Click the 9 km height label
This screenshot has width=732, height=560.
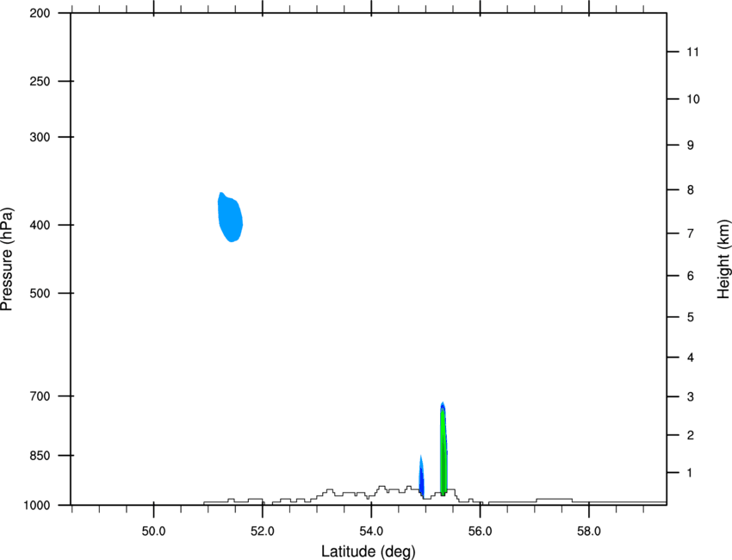(x=691, y=146)
